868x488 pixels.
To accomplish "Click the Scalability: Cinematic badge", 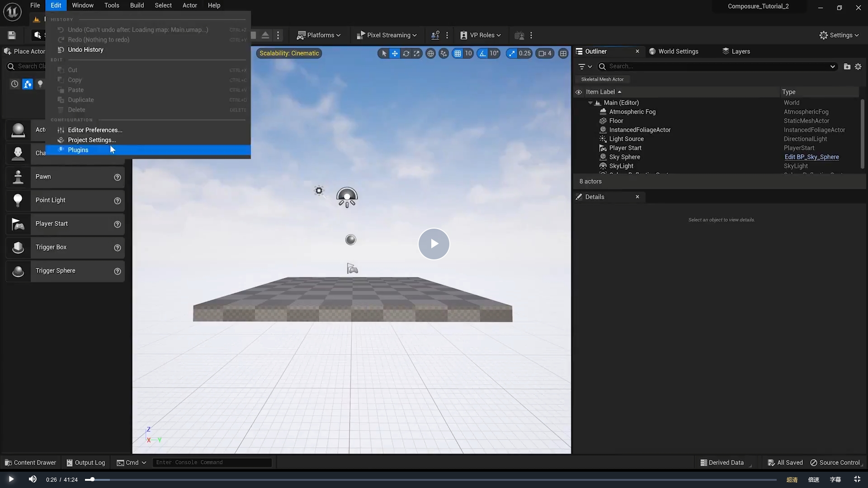I will tap(289, 53).
